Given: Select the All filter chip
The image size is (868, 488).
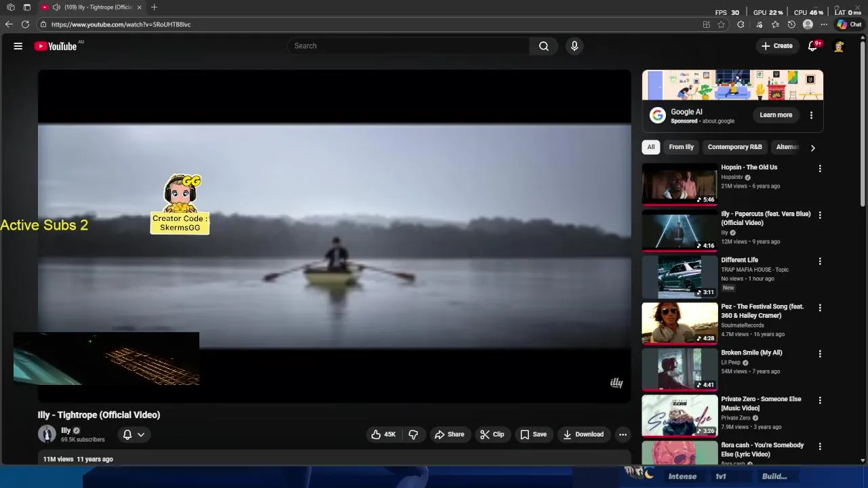Looking at the screenshot, I should click(x=651, y=147).
